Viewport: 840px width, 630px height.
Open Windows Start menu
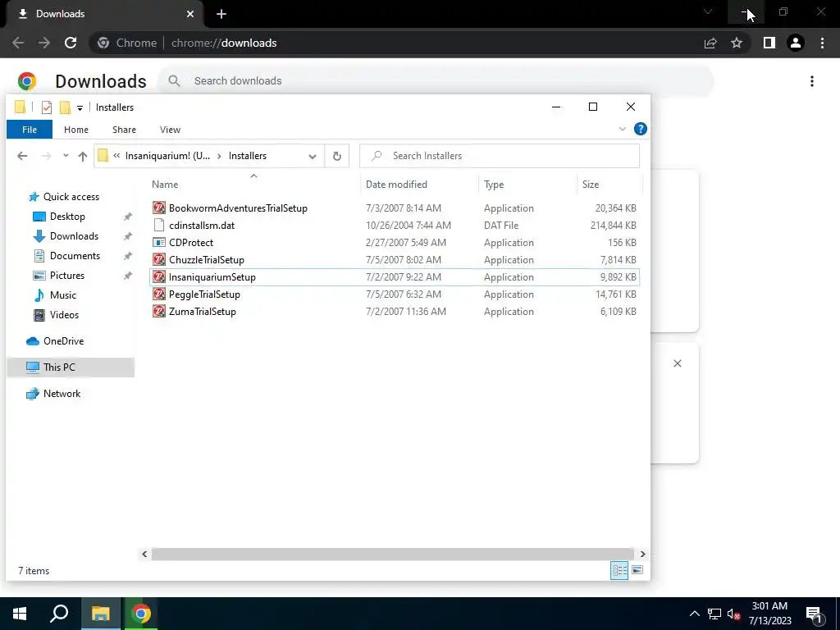tap(20, 614)
